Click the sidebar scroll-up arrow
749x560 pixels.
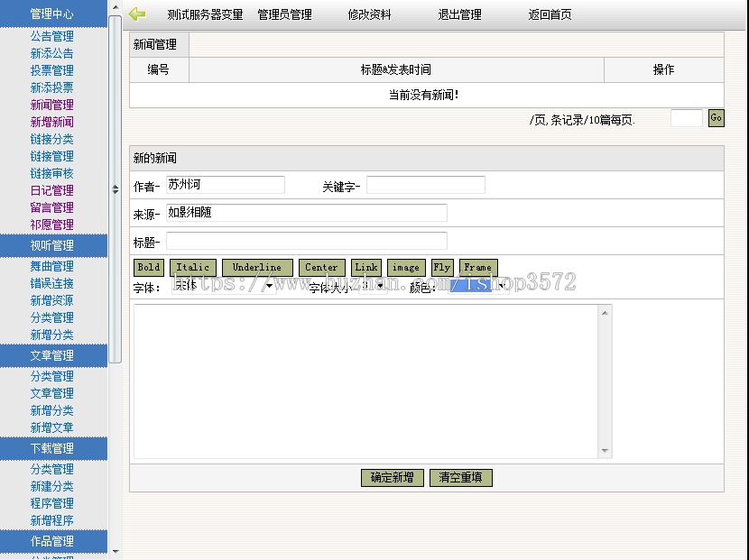click(116, 7)
